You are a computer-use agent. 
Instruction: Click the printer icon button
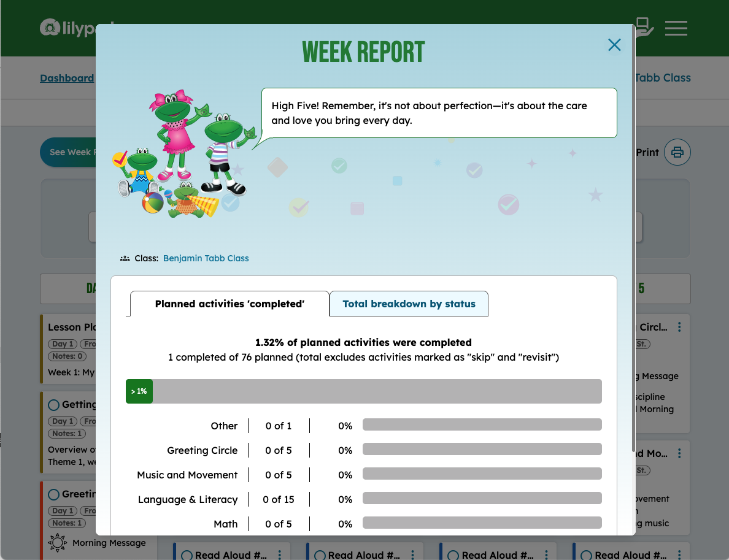tap(677, 152)
